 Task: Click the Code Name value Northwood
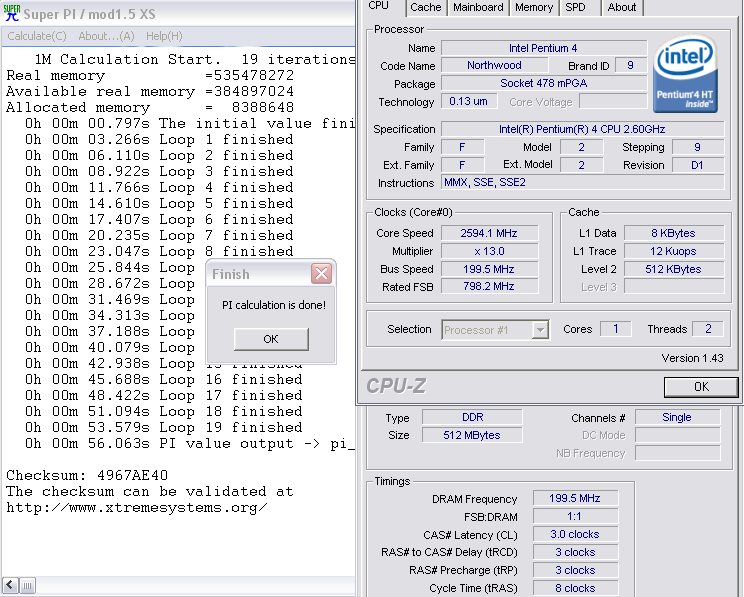coord(494,65)
